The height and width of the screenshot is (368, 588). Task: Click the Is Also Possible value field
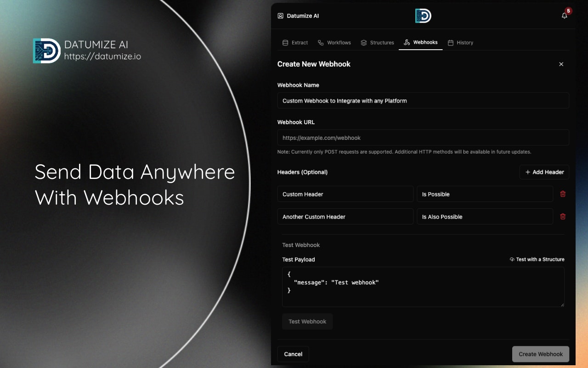(x=485, y=217)
